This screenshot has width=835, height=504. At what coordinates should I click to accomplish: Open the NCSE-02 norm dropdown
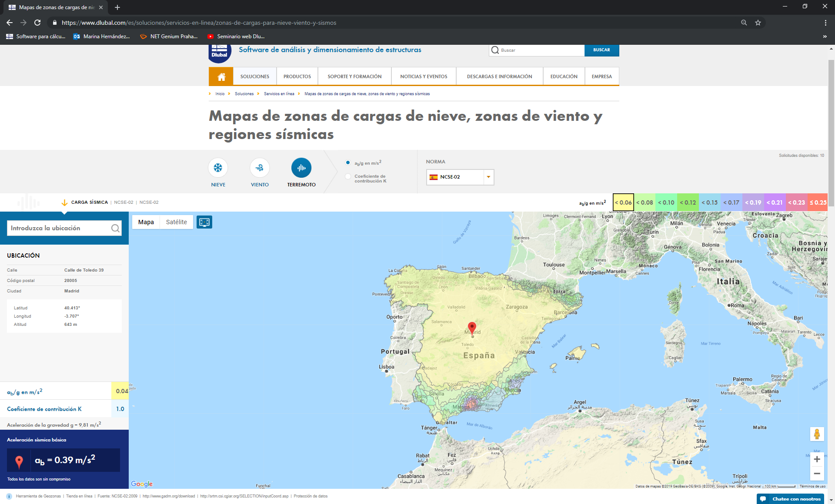[x=488, y=177]
